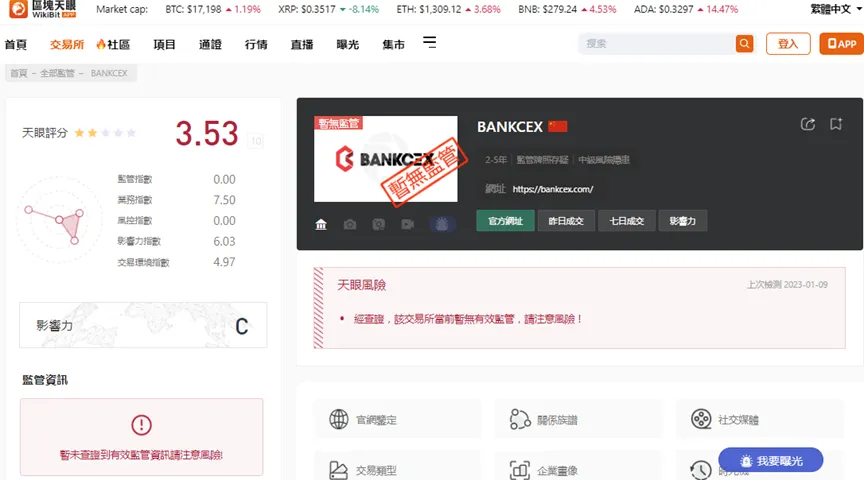Open the 繁體中文 language dropdown
864x480 pixels.
tap(835, 9)
